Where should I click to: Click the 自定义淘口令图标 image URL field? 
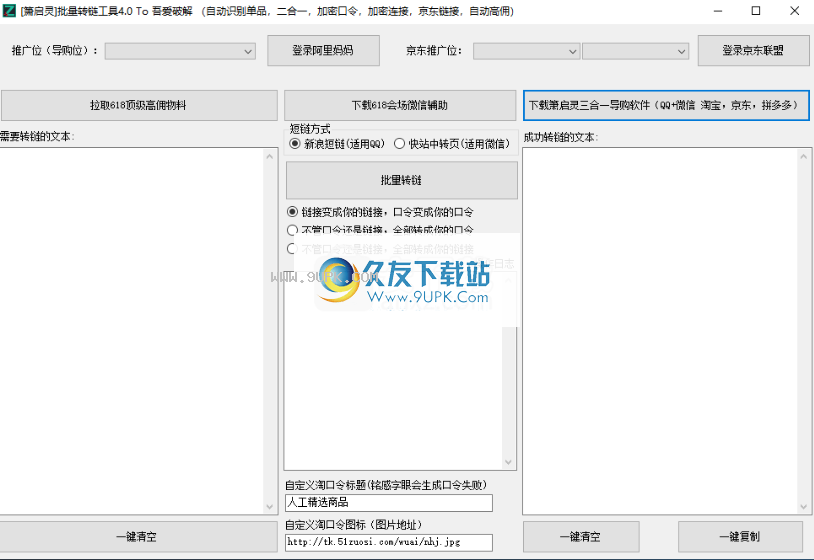[389, 542]
